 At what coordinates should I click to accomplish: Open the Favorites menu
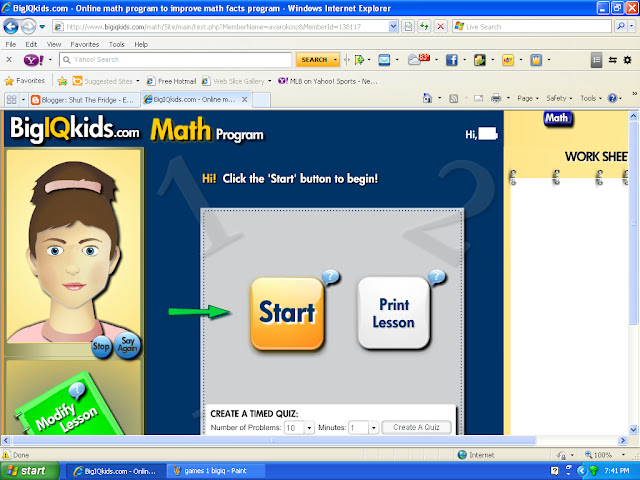pyautogui.click(x=84, y=44)
